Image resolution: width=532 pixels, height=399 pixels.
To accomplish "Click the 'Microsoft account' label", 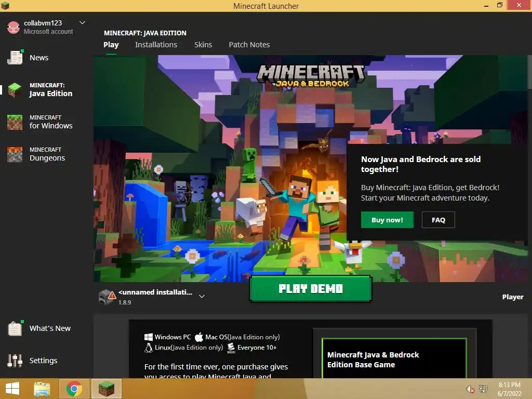I will (x=48, y=32).
